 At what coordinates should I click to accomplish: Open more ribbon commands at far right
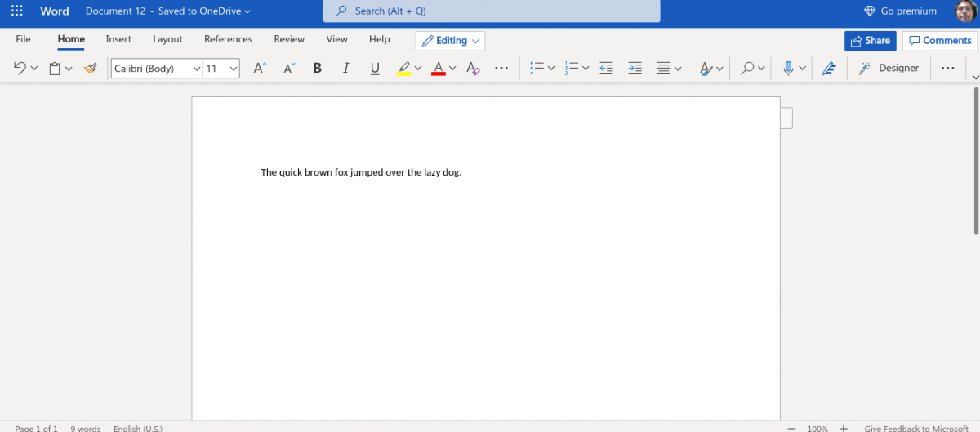click(947, 69)
